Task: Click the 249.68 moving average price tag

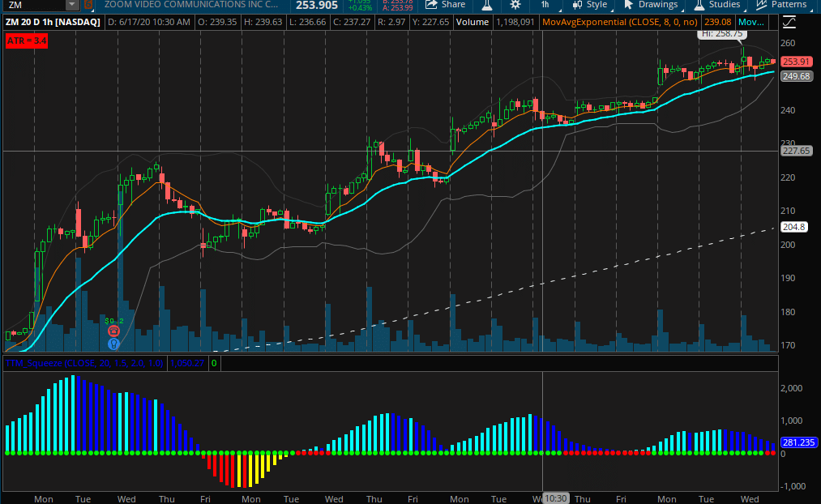Action: coord(796,76)
